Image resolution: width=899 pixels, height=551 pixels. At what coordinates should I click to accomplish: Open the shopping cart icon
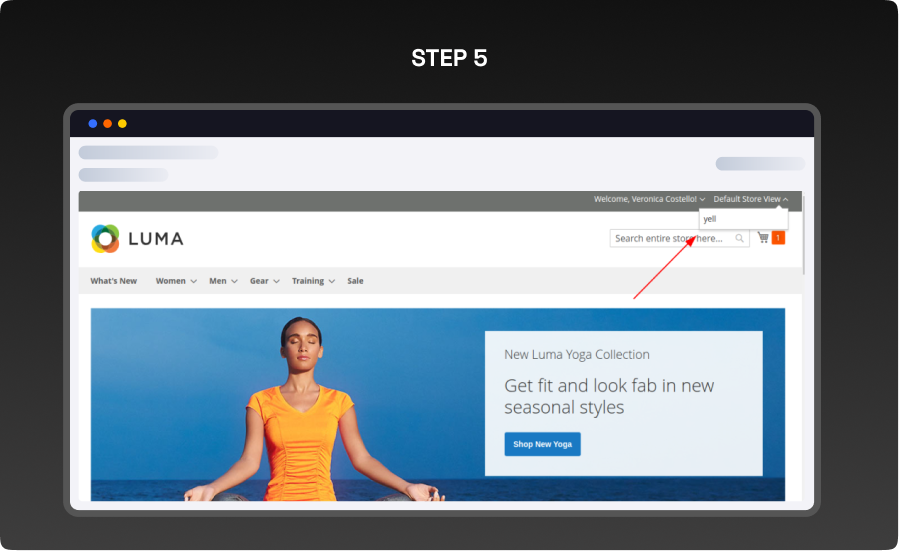763,238
